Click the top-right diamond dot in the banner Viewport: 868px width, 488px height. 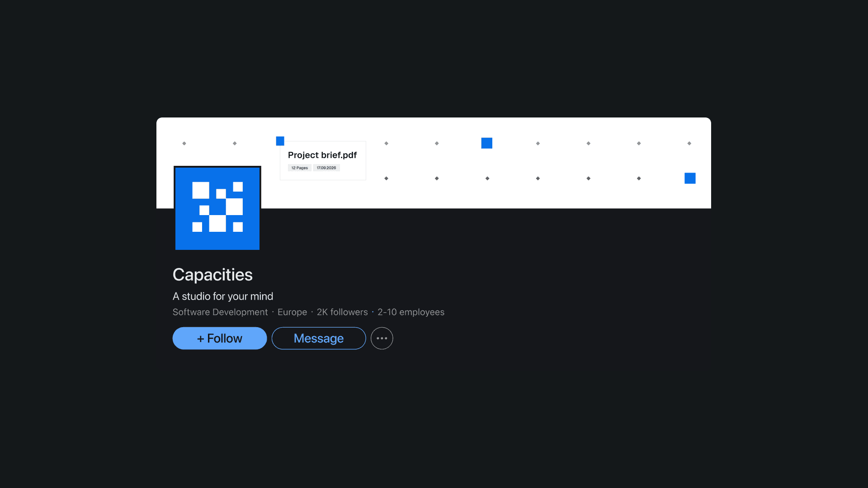tap(689, 143)
